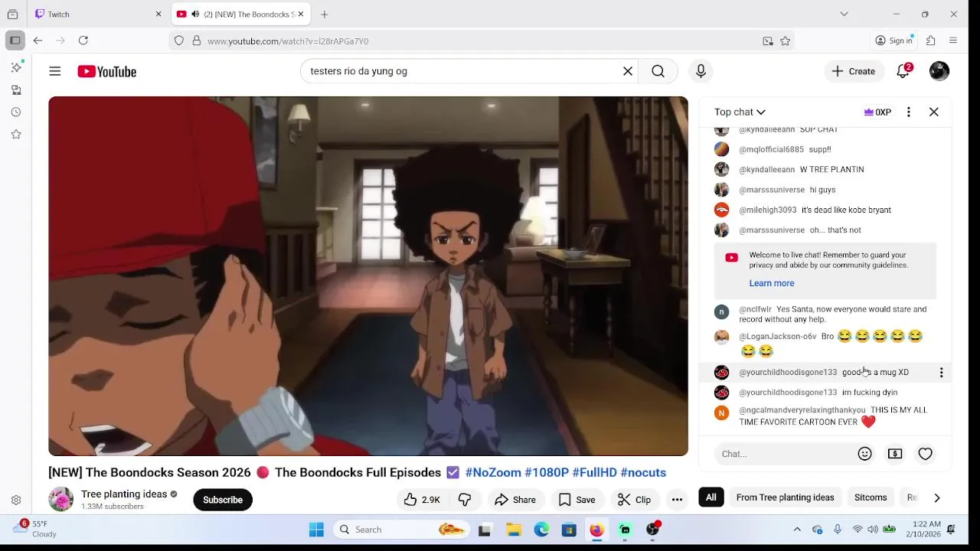Select From Tree planting ideas chip
Image resolution: width=980 pixels, height=551 pixels.
click(785, 497)
